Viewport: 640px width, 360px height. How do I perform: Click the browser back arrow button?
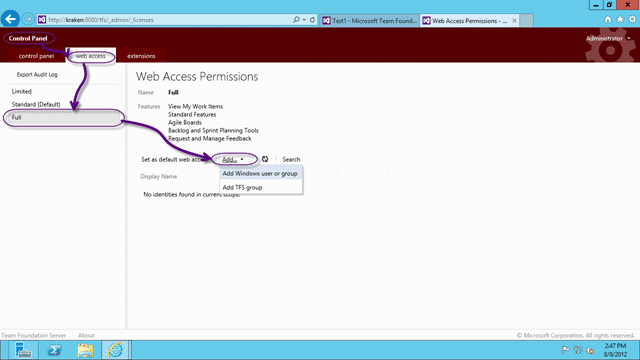coord(10,19)
